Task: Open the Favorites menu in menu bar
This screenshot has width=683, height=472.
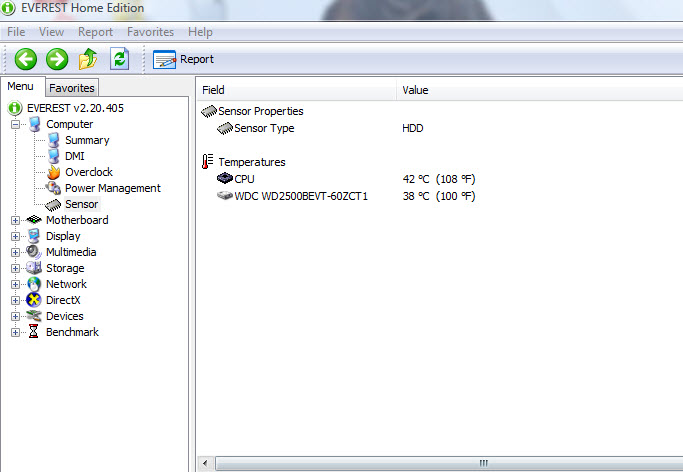Action: tap(151, 32)
